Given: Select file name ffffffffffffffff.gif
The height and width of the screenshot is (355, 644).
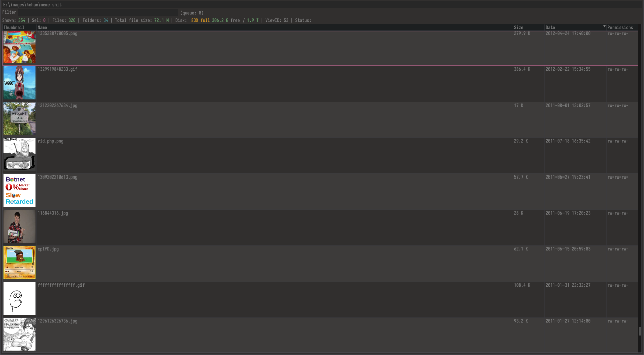Looking at the screenshot, I should 61,285.
